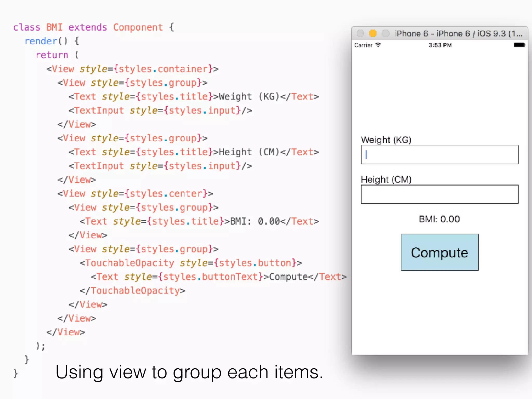Image resolution: width=532 pixels, height=399 pixels.
Task: Click the Carrier text in status bar
Action: [x=363, y=45]
